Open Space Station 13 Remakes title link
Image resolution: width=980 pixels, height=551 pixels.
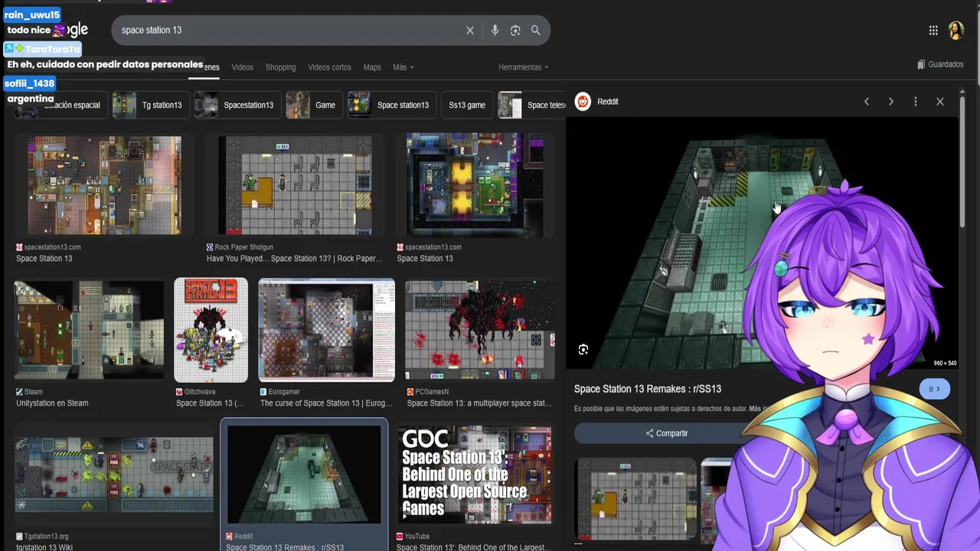(648, 389)
